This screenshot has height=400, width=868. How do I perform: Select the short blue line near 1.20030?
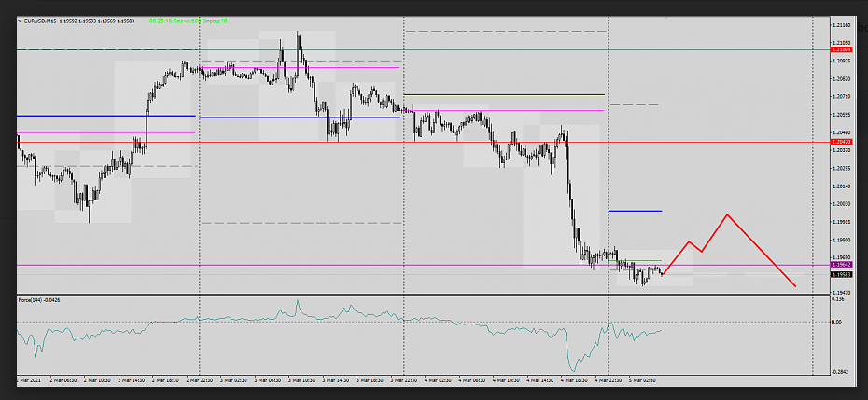pos(635,211)
